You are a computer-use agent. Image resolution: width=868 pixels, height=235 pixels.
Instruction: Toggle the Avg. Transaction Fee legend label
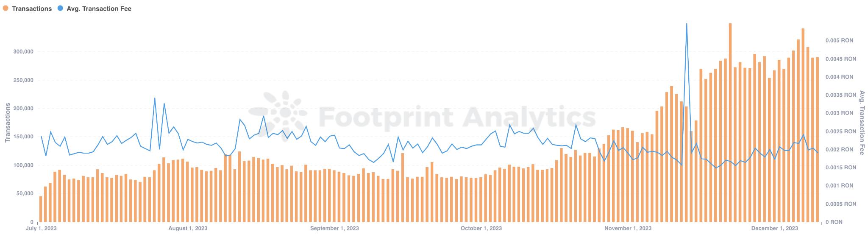point(99,8)
